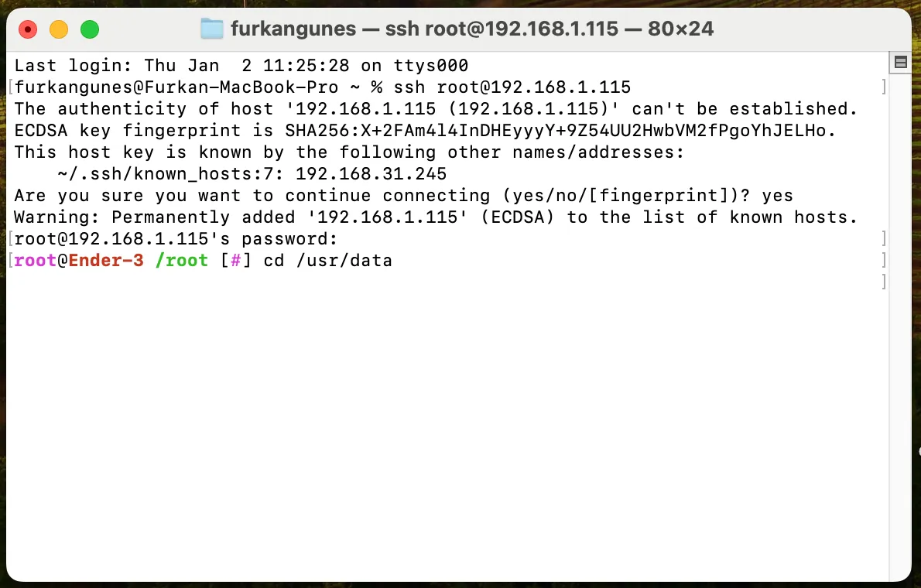
Task: Click the green '/root' path in the prompt
Action: point(182,260)
